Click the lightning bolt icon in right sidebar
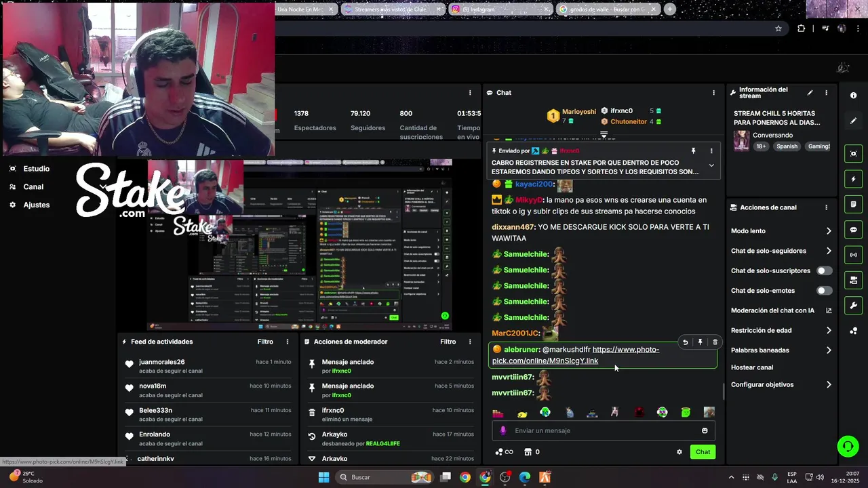The width and height of the screenshot is (868, 488). 853,179
